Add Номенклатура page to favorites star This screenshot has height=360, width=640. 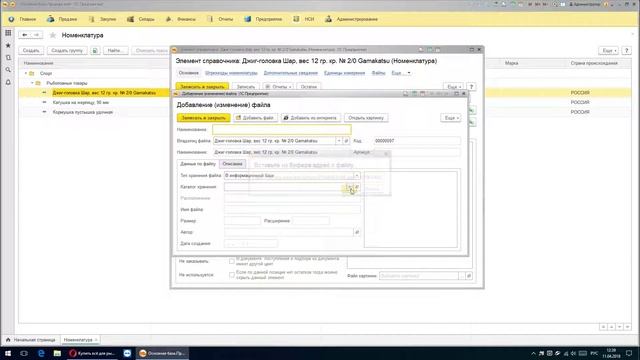[53, 36]
